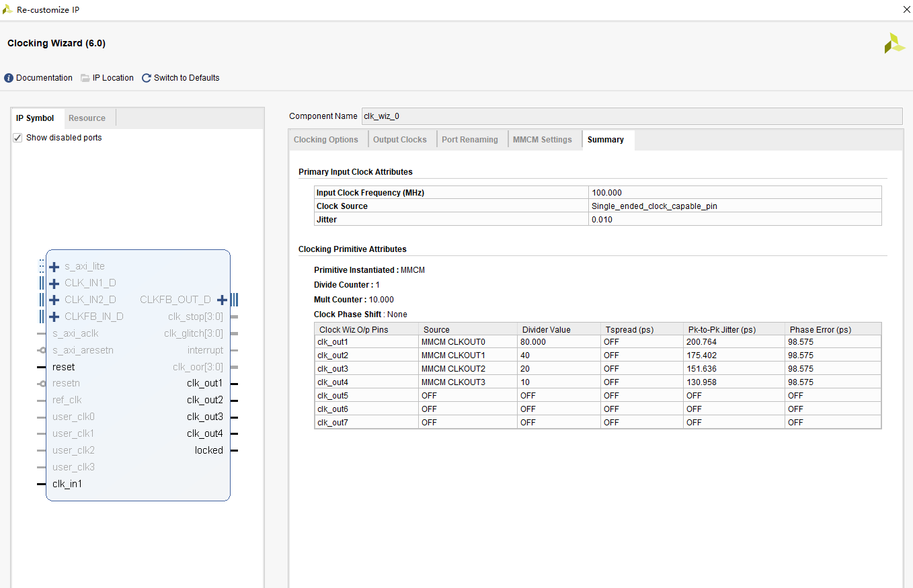Click the interrupt port label
Screen dimensions: 913x588
[206, 350]
